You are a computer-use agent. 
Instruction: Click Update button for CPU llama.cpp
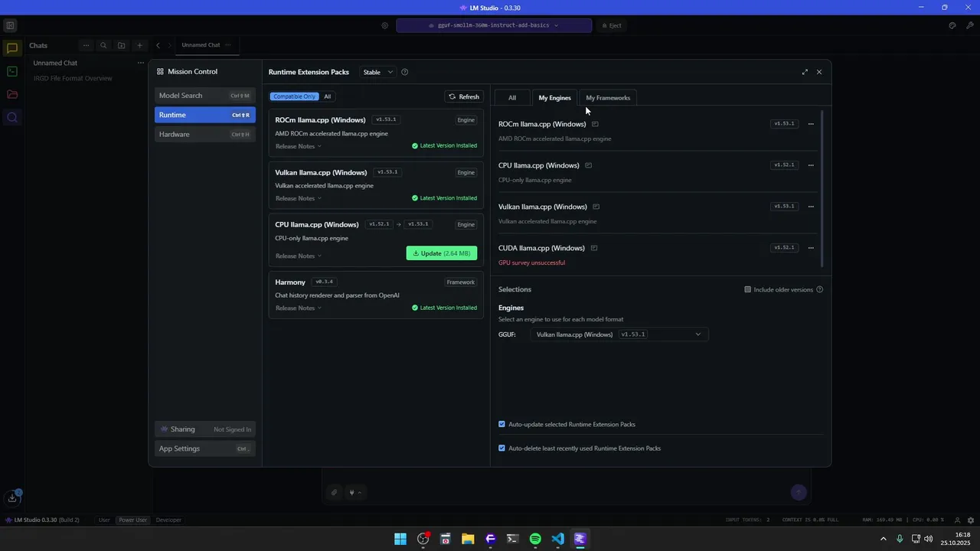click(x=442, y=253)
